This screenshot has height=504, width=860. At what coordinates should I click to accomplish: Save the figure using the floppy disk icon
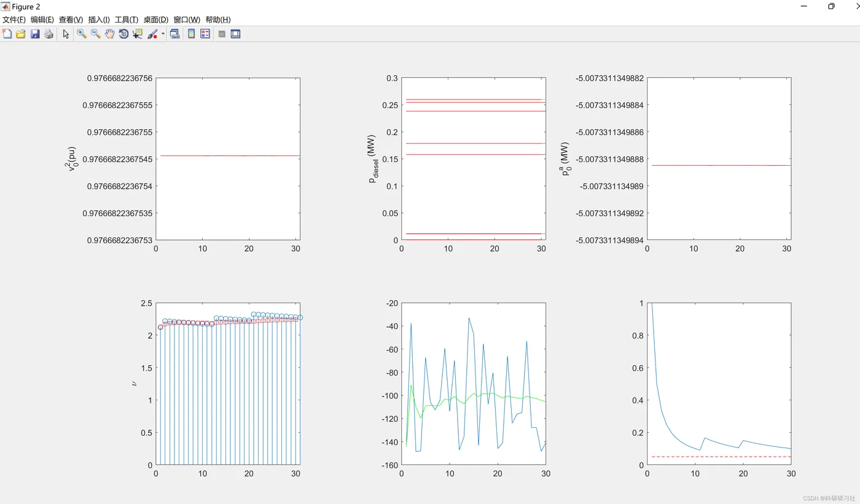click(x=35, y=34)
